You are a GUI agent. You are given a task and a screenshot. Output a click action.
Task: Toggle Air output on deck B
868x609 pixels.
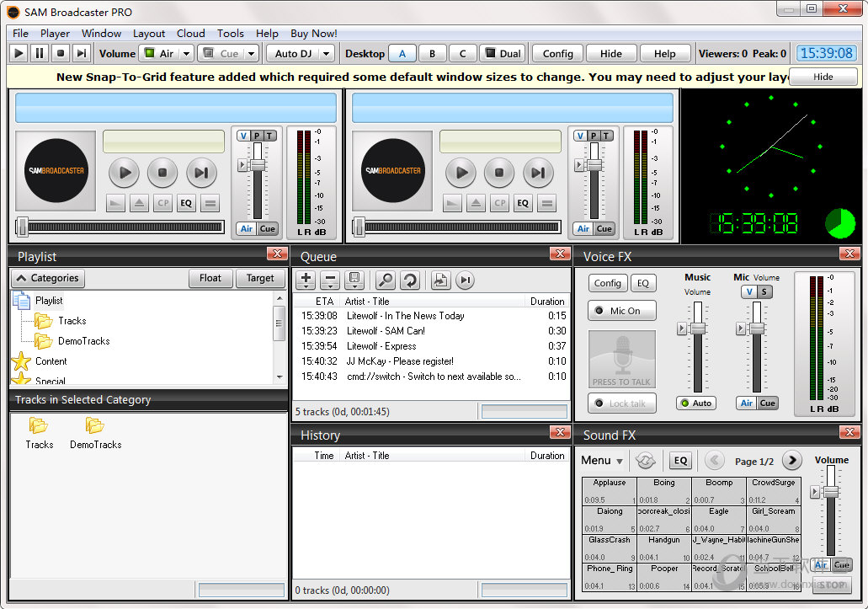[583, 228]
